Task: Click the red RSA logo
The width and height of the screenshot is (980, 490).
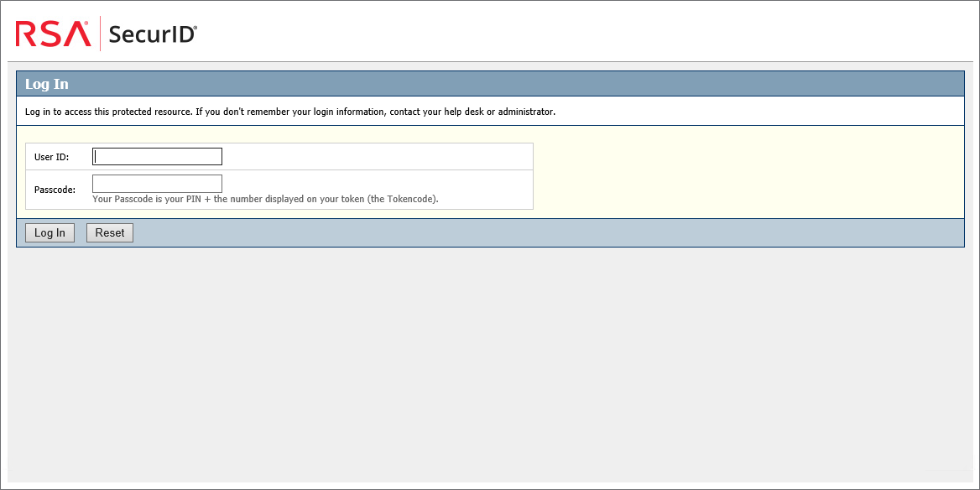Action: pos(52,34)
